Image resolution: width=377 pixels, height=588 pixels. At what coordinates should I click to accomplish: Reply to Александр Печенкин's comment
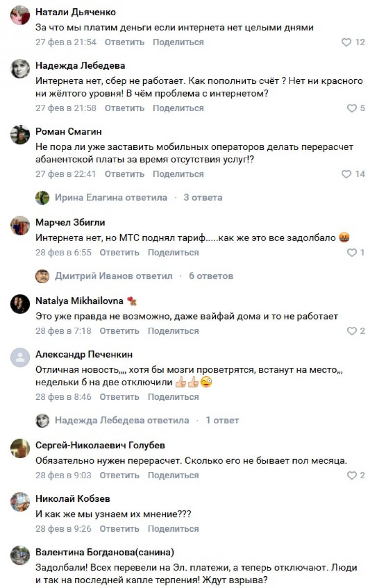point(120,397)
